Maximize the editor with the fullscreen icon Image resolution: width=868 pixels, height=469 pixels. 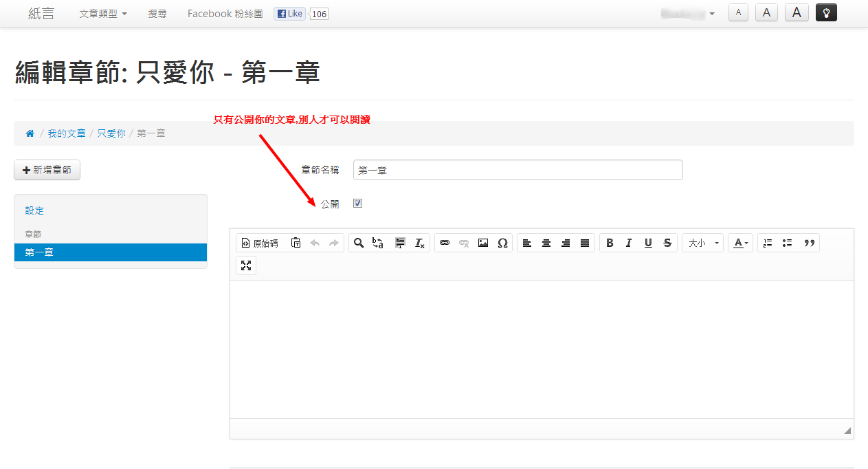pos(246,265)
